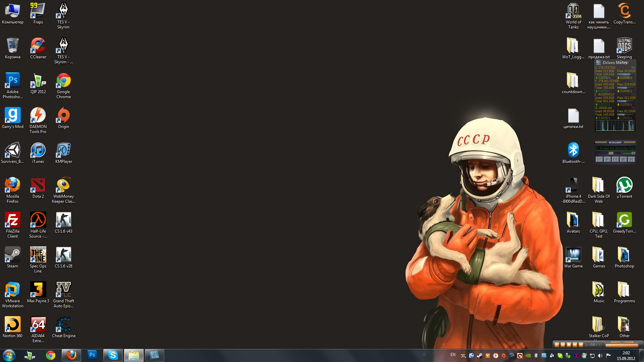Open Photoshop from taskbar
The width and height of the screenshot is (644, 362).
92,355
